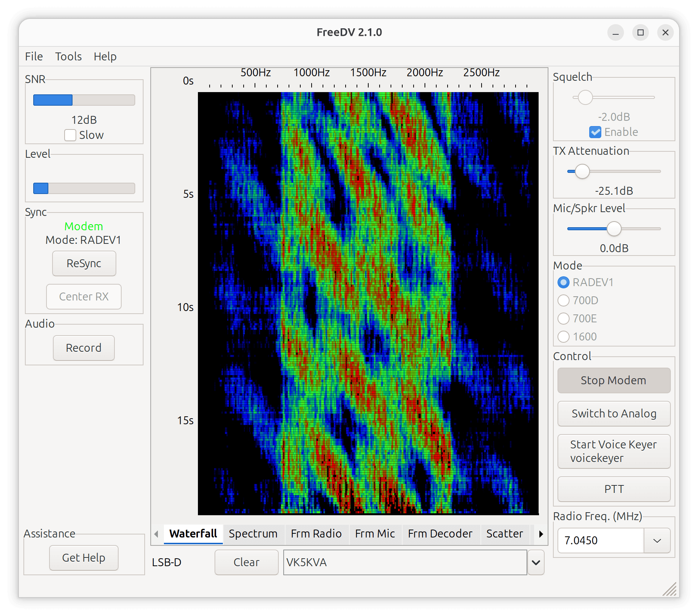Image resolution: width=698 pixels, height=616 pixels.
Task: Select the 700D mode radio button
Action: coord(563,300)
